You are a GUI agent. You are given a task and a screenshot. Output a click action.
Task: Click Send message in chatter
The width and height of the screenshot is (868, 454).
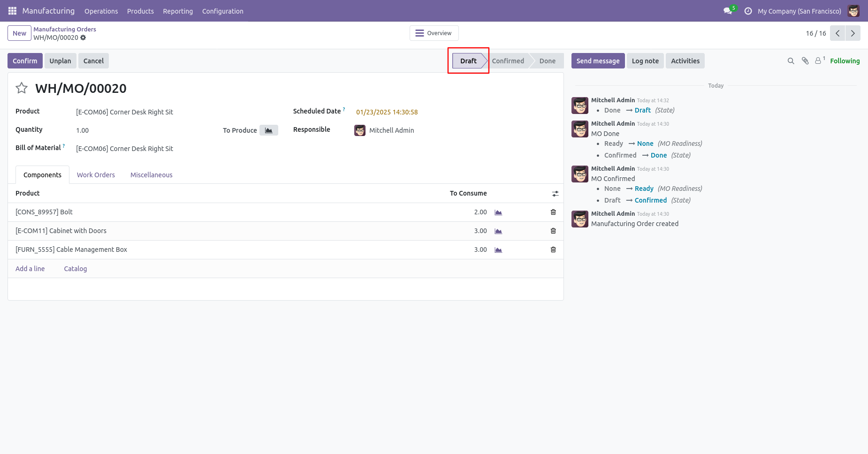(x=598, y=61)
